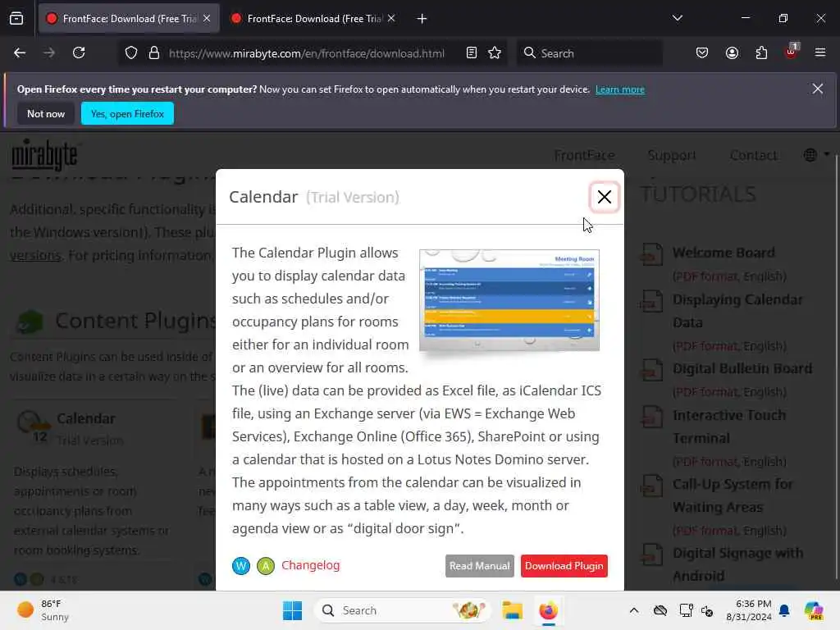Open the Digital Bulletin Board tutorial
Screen dimensions: 840x630
point(742,368)
